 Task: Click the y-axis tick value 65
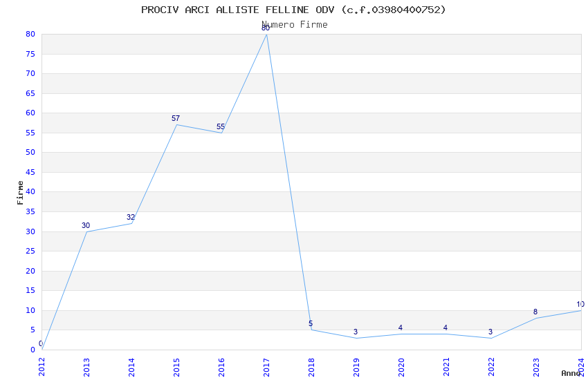coord(30,93)
